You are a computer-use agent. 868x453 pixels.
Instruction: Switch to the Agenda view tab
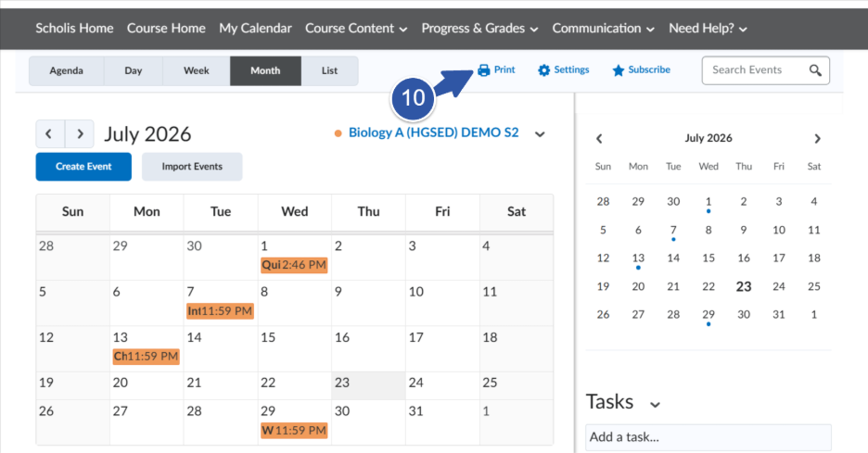tap(67, 70)
